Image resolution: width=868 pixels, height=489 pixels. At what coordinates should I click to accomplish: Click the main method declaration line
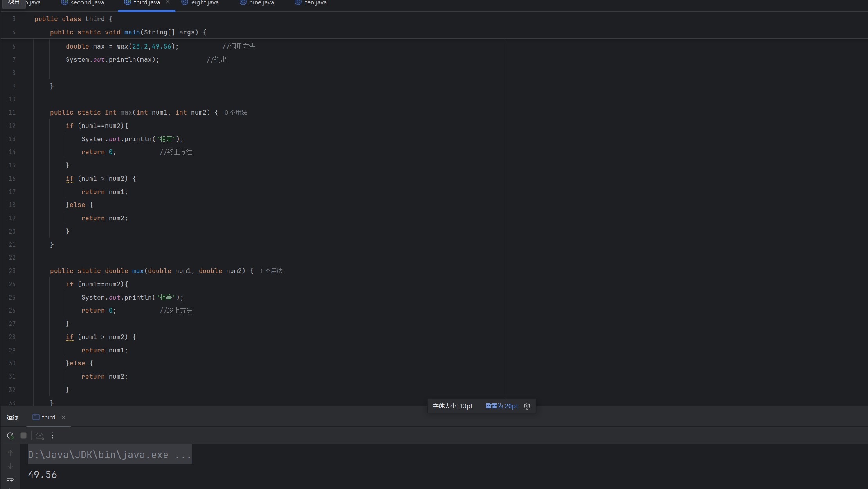point(128,32)
